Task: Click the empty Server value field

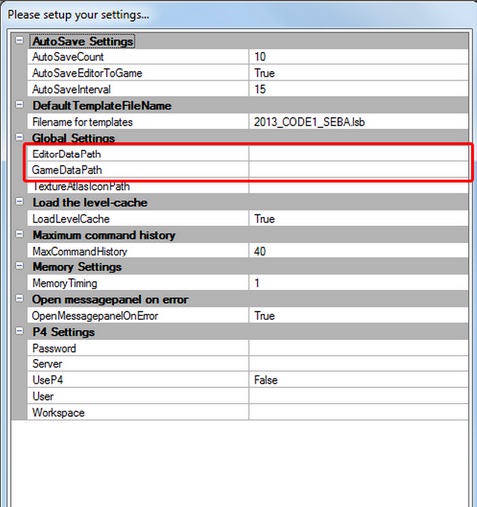Action: click(359, 364)
